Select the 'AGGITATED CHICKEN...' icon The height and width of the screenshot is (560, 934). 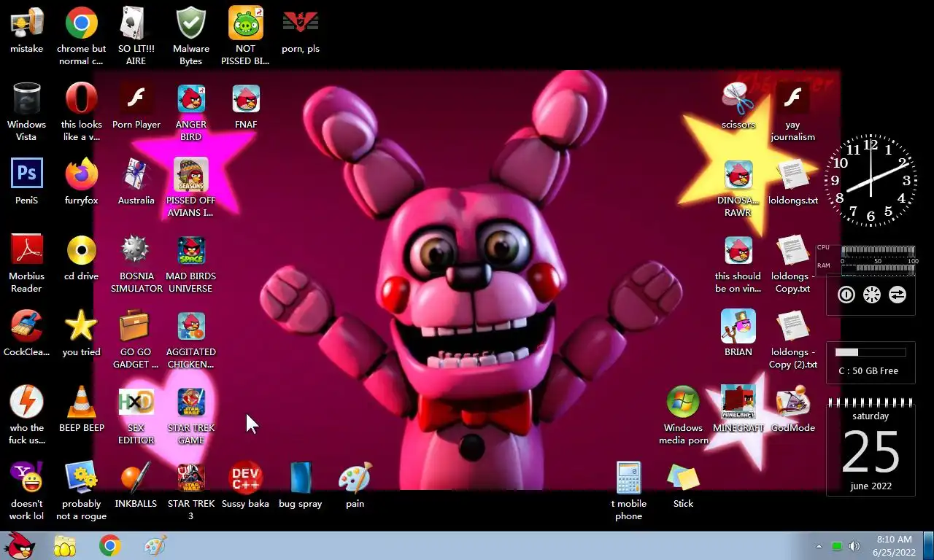click(191, 326)
